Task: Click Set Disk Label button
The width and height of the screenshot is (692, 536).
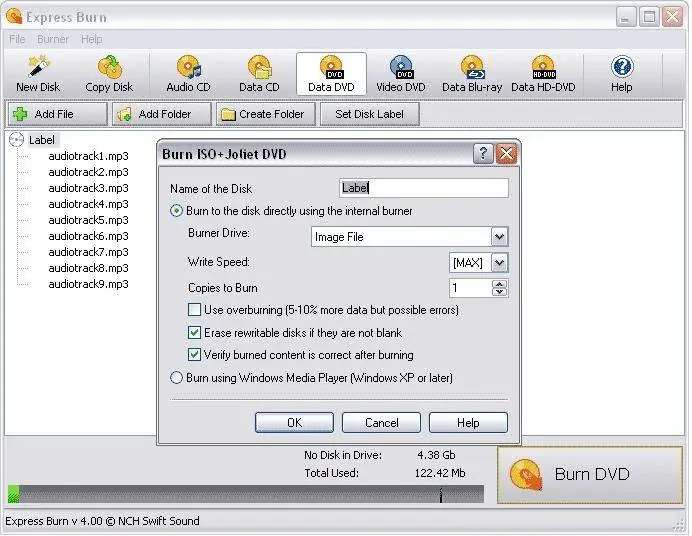Action: coord(369,114)
